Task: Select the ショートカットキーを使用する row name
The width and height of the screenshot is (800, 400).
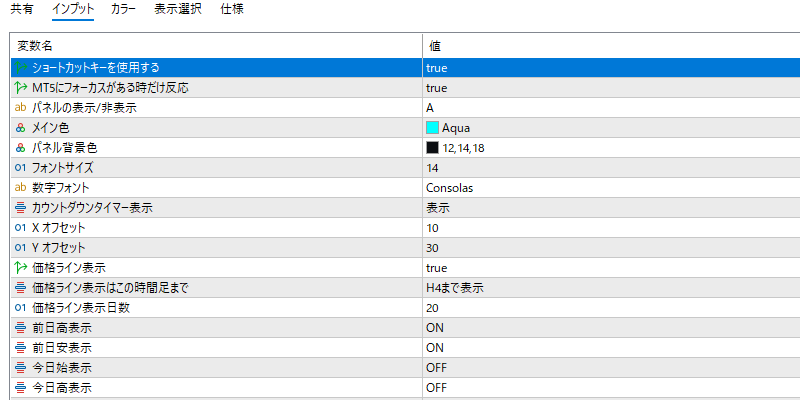Action: (95, 67)
